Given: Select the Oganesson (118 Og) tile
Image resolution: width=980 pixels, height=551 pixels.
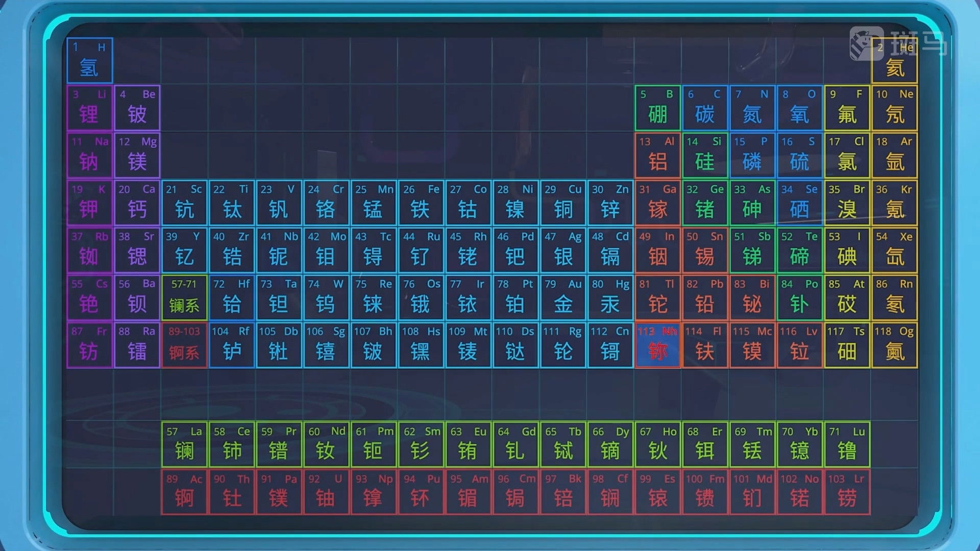Looking at the screenshot, I should pyautogui.click(x=894, y=345).
